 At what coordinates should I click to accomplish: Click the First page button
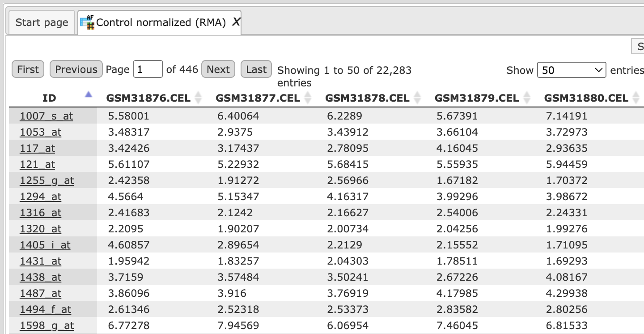[x=28, y=69]
